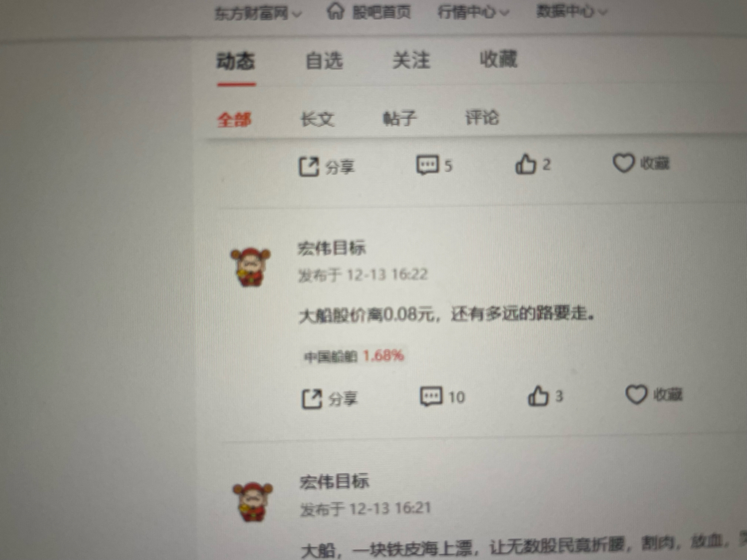Viewport: 747px width, 560px height.
Task: Click share icon on the top post
Action: coord(309,167)
